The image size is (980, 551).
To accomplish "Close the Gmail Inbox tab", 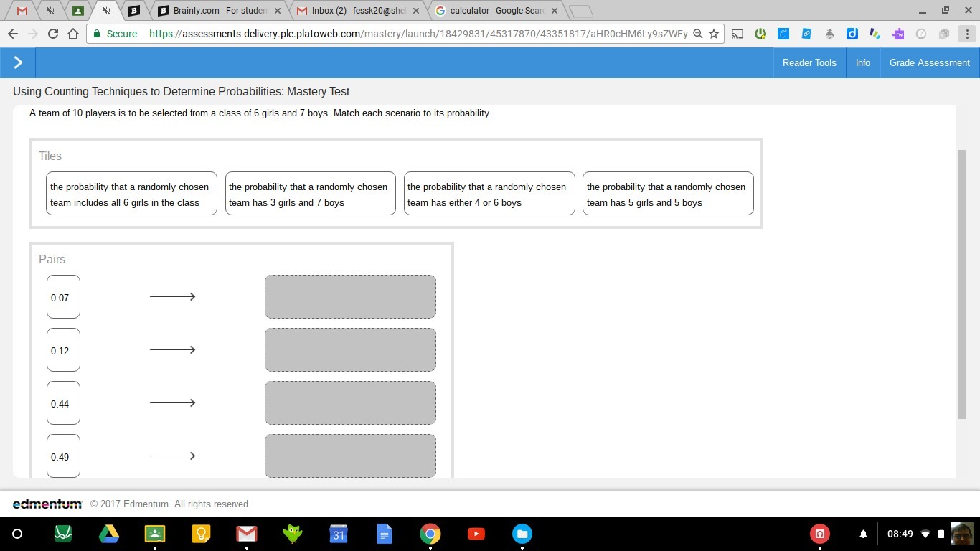I will coord(416,11).
